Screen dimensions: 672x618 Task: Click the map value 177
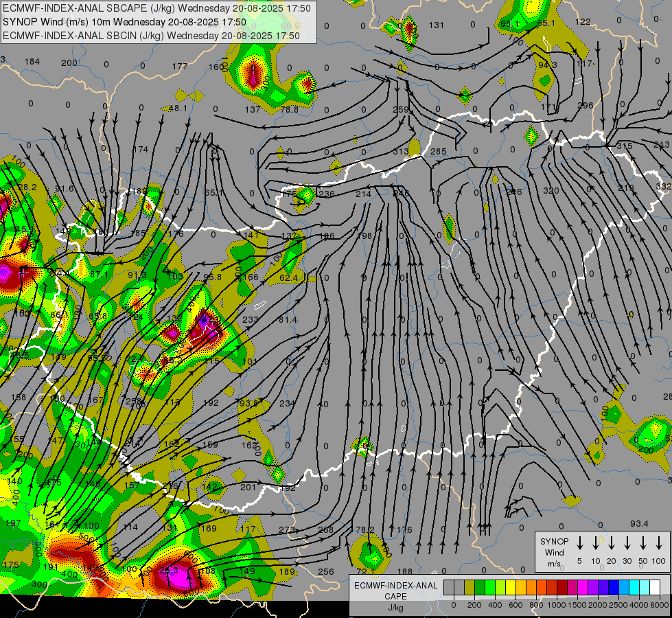[x=180, y=66]
